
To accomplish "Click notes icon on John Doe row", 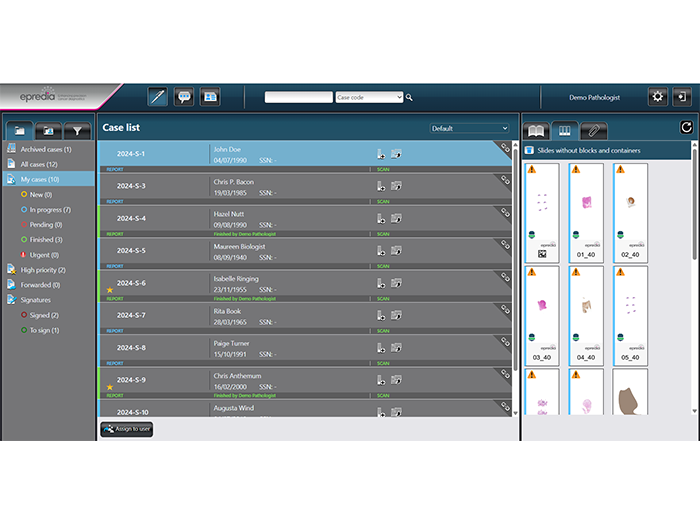I will 396,154.
